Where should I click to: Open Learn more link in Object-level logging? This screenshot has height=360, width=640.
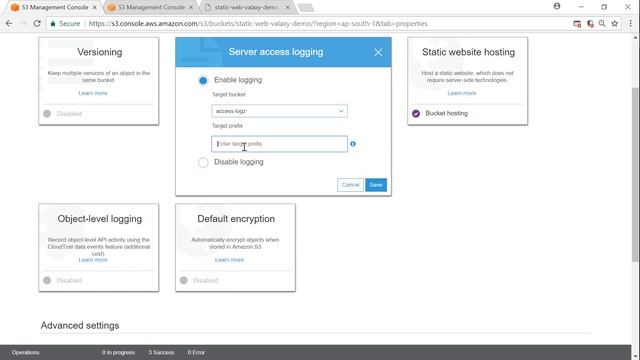(93, 260)
